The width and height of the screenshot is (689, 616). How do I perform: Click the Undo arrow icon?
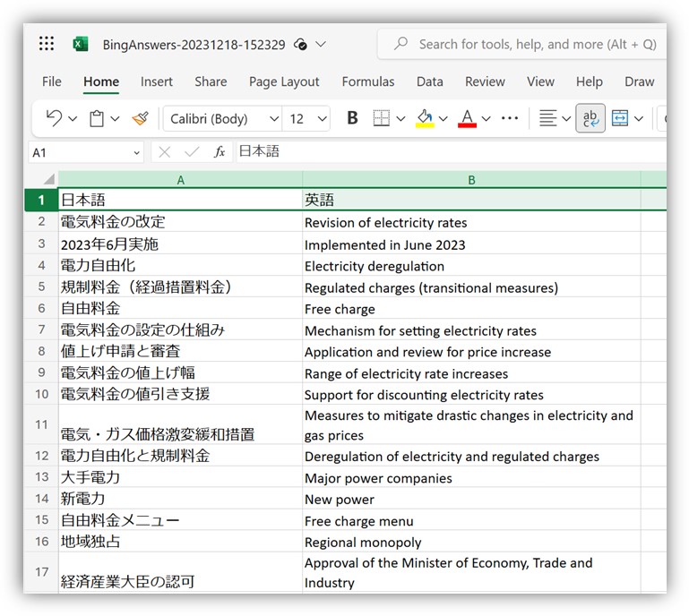pos(54,118)
